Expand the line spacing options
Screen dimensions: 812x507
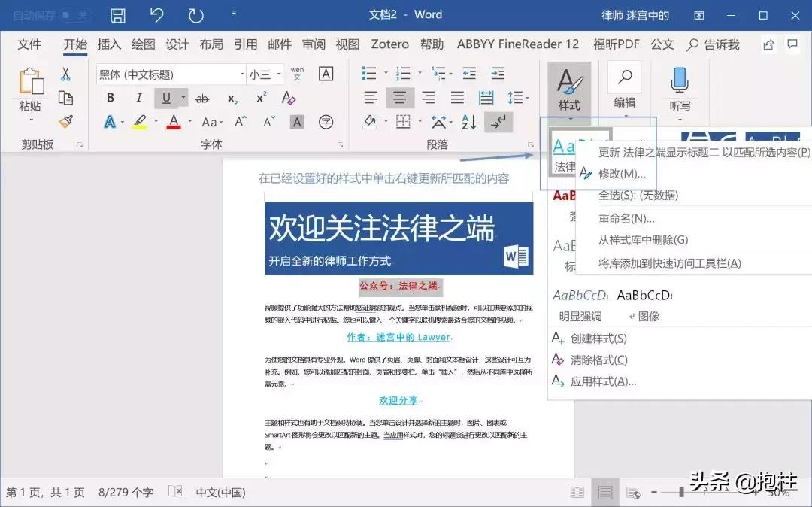[x=518, y=97]
